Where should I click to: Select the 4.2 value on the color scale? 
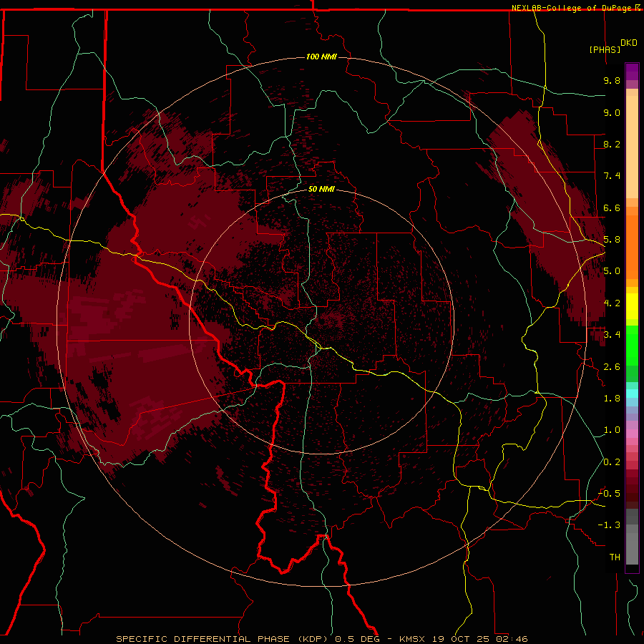(x=612, y=303)
